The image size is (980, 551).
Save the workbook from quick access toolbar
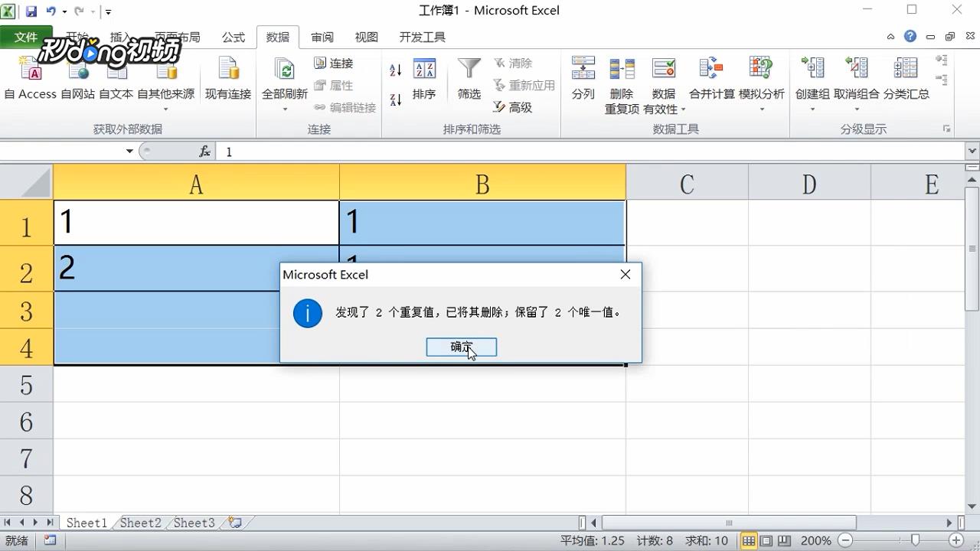[31, 11]
